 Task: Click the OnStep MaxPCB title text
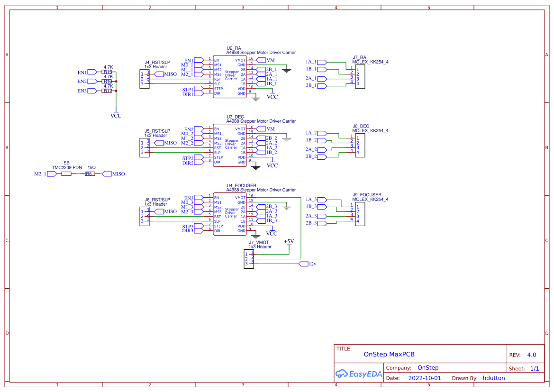[389, 354]
